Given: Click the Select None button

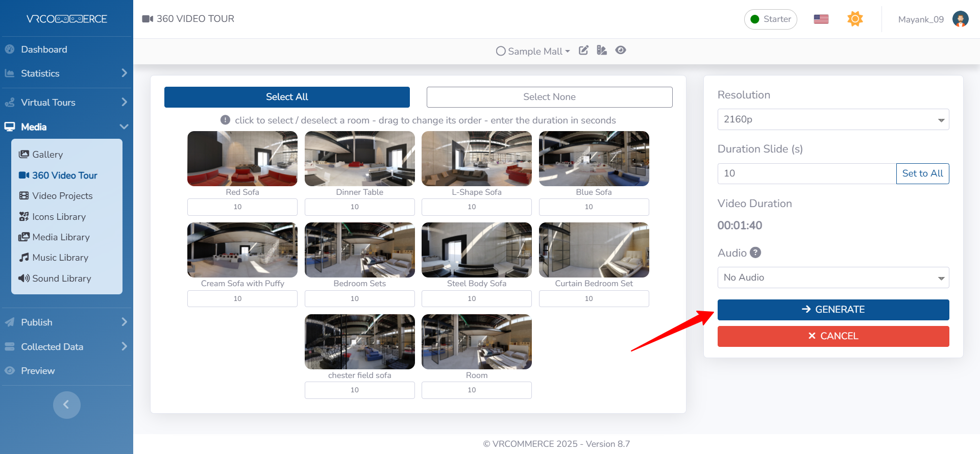Looking at the screenshot, I should tap(549, 97).
